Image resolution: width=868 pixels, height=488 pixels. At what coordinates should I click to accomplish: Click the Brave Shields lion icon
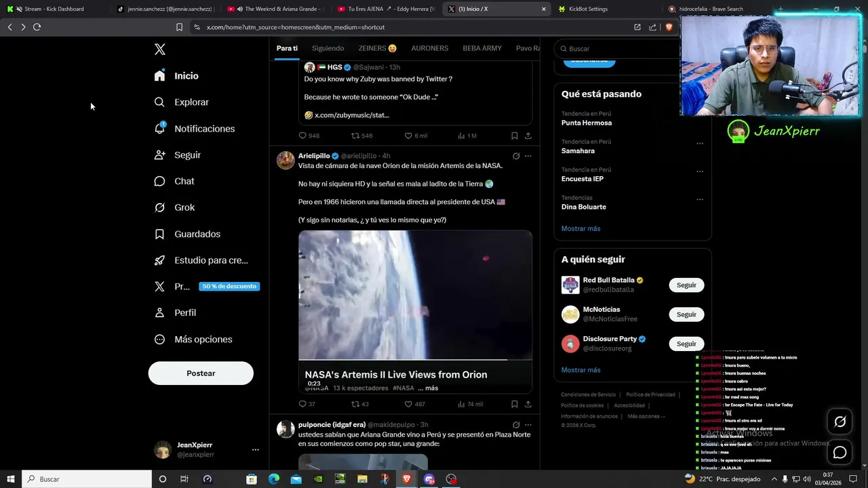click(x=669, y=27)
